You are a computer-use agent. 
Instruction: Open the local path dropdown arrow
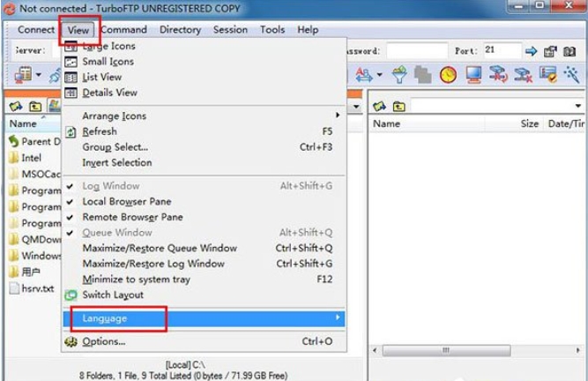click(x=356, y=107)
